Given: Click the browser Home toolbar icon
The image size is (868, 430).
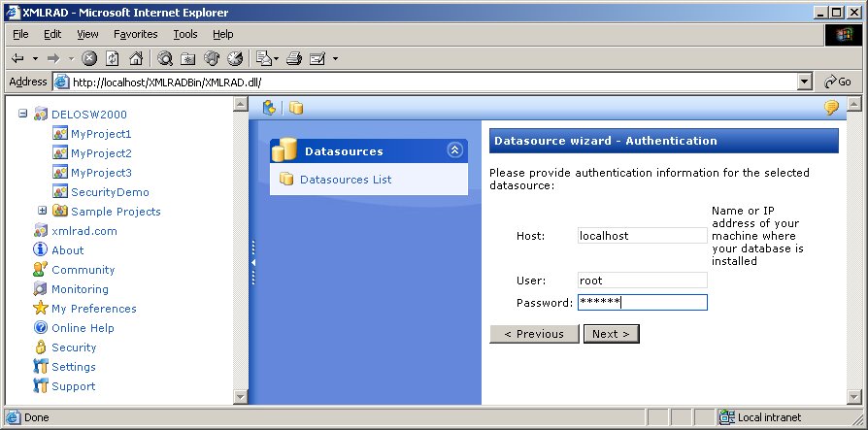Looking at the screenshot, I should coord(136,58).
